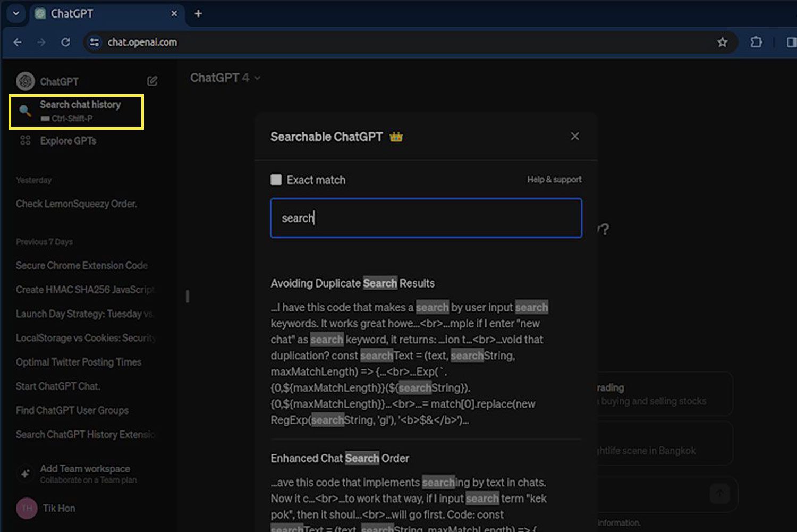
Task: Go back to previous page
Action: (x=18, y=43)
